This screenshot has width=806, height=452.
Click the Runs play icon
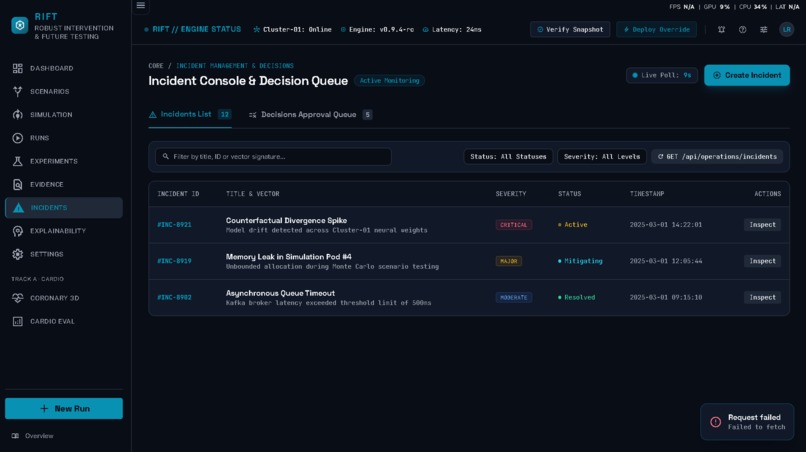point(17,138)
